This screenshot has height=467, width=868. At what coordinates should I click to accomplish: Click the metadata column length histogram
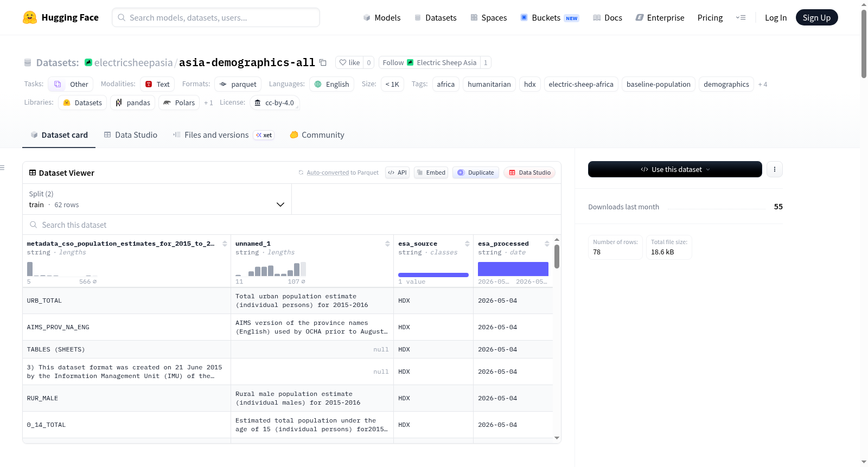click(x=62, y=269)
